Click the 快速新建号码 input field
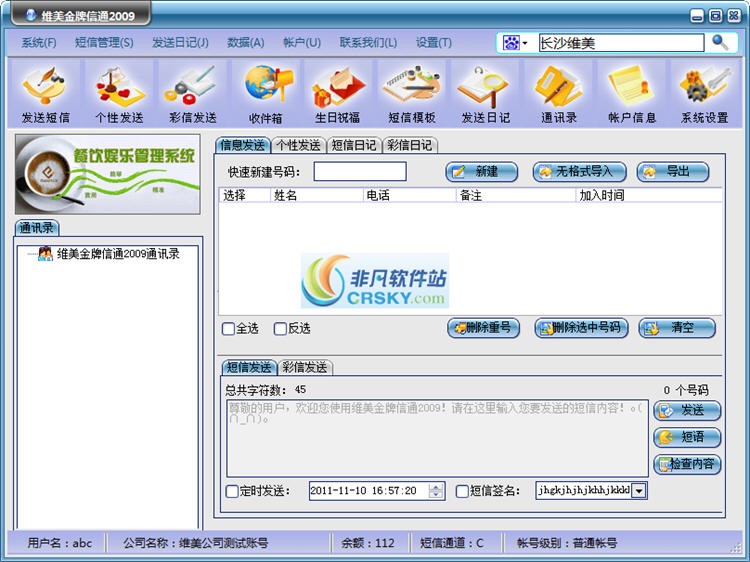750x562 pixels. coord(360,172)
